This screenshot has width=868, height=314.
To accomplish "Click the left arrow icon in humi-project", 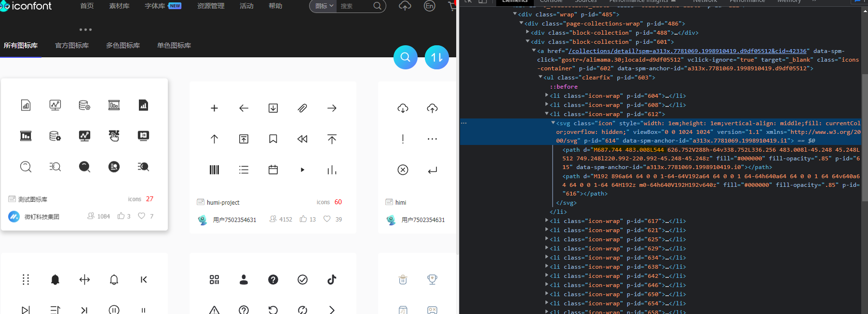I will click(x=244, y=108).
